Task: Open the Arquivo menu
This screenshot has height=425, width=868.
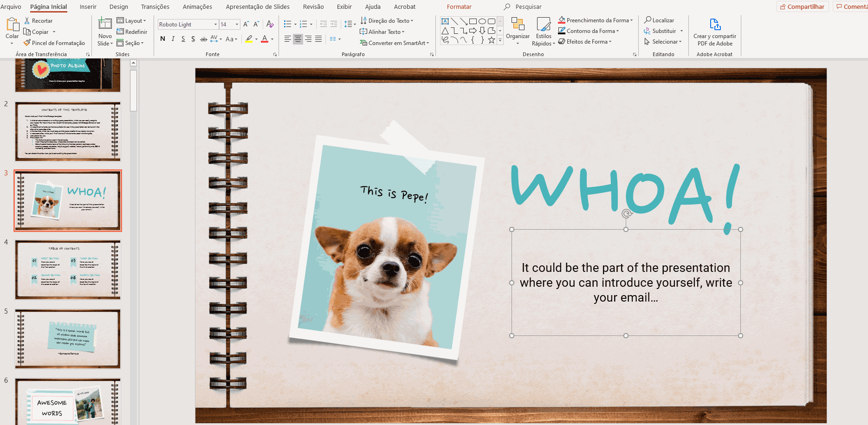Action: (11, 7)
